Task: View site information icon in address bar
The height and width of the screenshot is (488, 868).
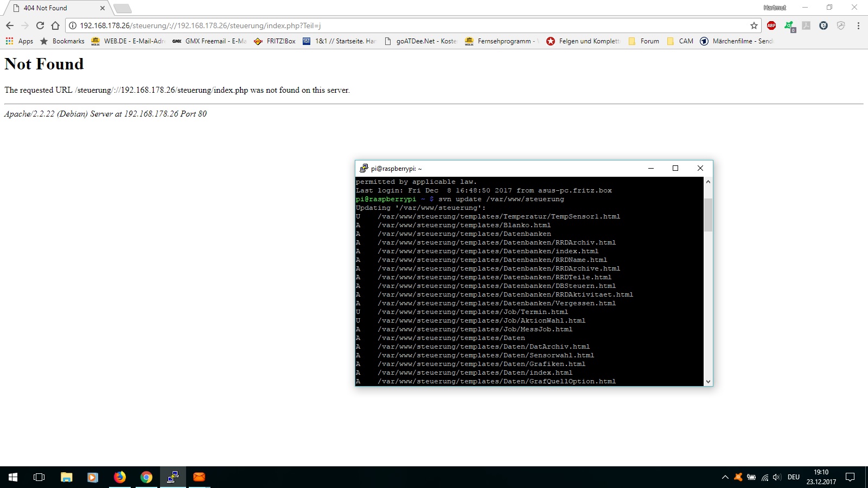Action: pyautogui.click(x=73, y=25)
